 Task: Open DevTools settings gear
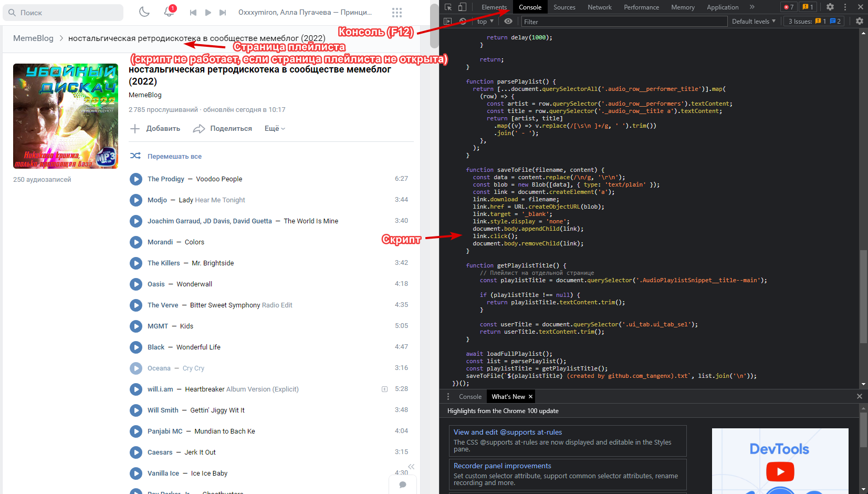click(830, 7)
